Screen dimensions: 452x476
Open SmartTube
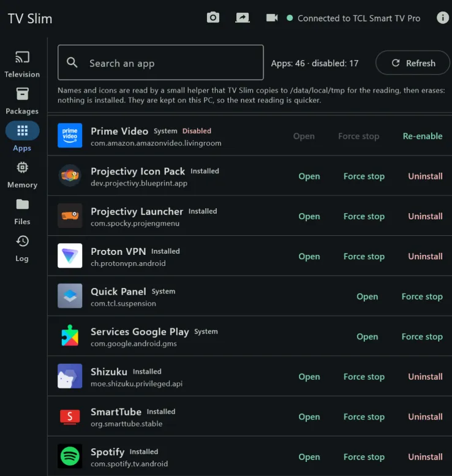click(309, 417)
